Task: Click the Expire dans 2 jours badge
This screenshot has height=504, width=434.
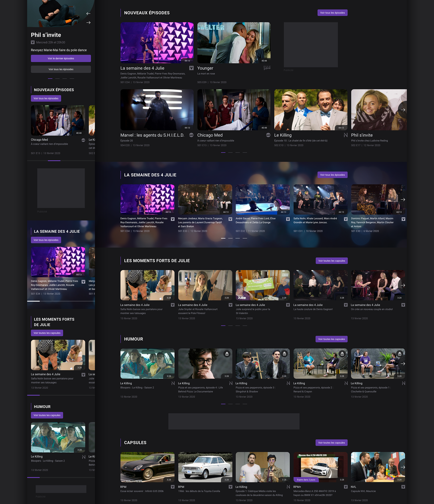Action: click(306, 480)
